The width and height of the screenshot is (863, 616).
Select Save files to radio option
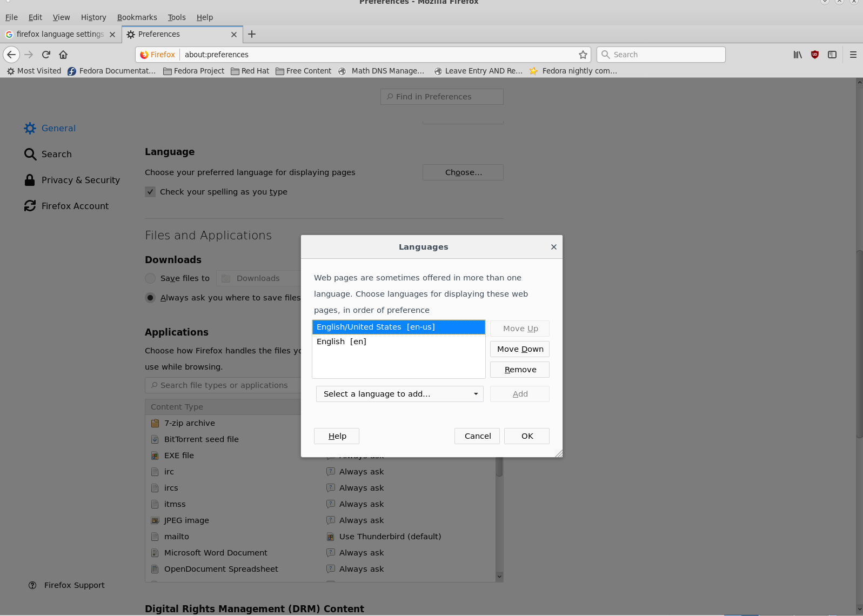point(150,278)
